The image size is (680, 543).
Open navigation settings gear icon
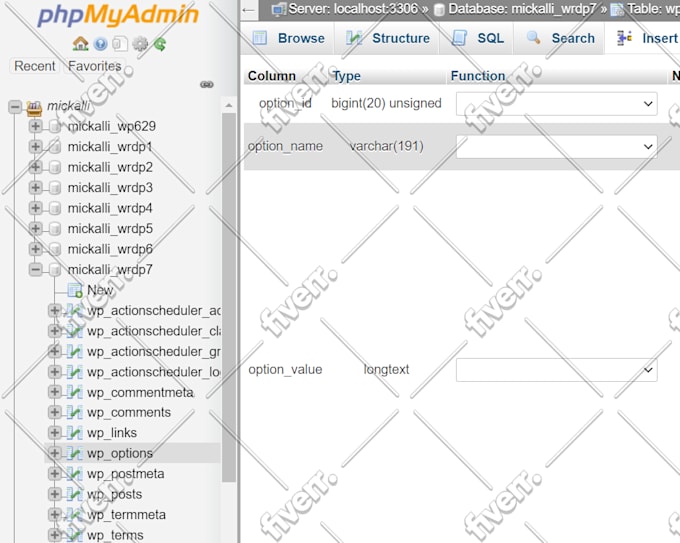140,44
